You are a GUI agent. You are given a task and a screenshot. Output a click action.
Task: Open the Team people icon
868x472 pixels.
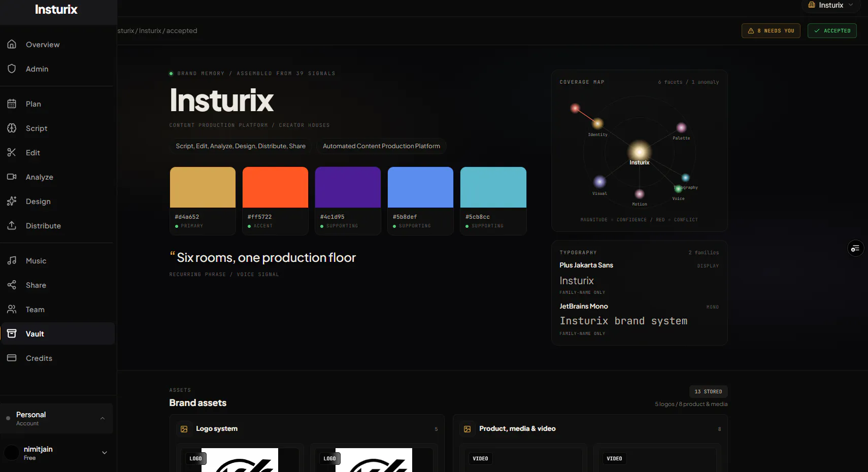[x=12, y=309]
